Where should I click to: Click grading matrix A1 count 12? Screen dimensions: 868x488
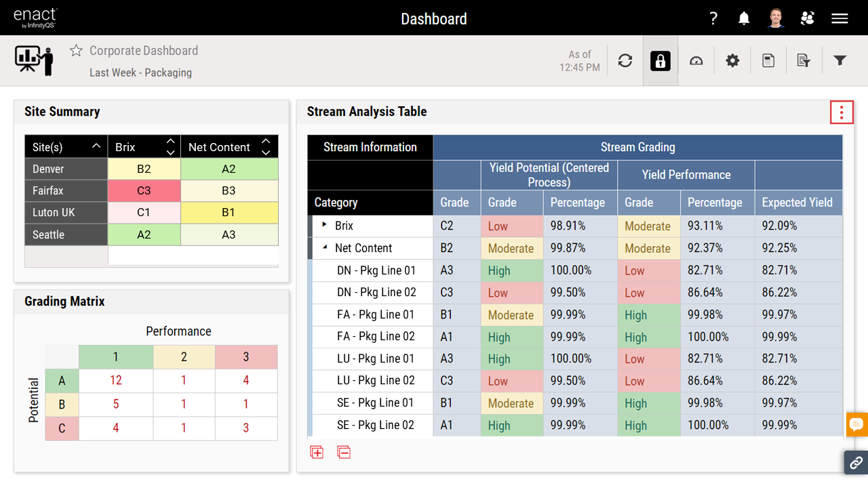[116, 381]
